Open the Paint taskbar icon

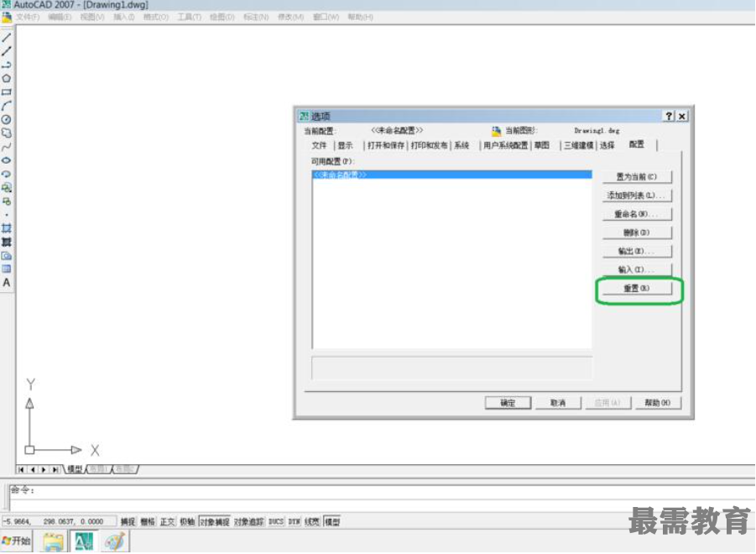coord(115,541)
